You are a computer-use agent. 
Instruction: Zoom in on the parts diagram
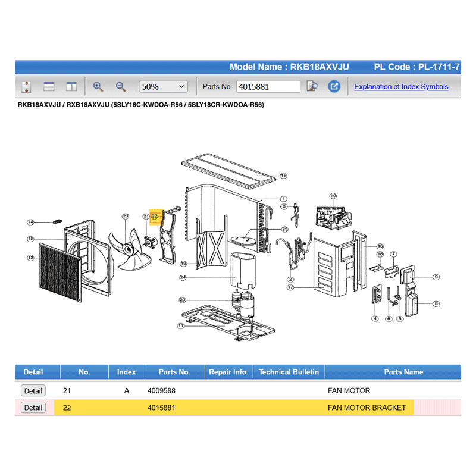pos(98,87)
